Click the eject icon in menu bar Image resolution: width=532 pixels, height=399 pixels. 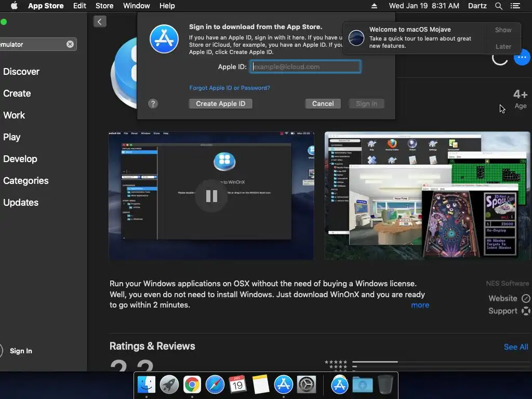click(374, 6)
